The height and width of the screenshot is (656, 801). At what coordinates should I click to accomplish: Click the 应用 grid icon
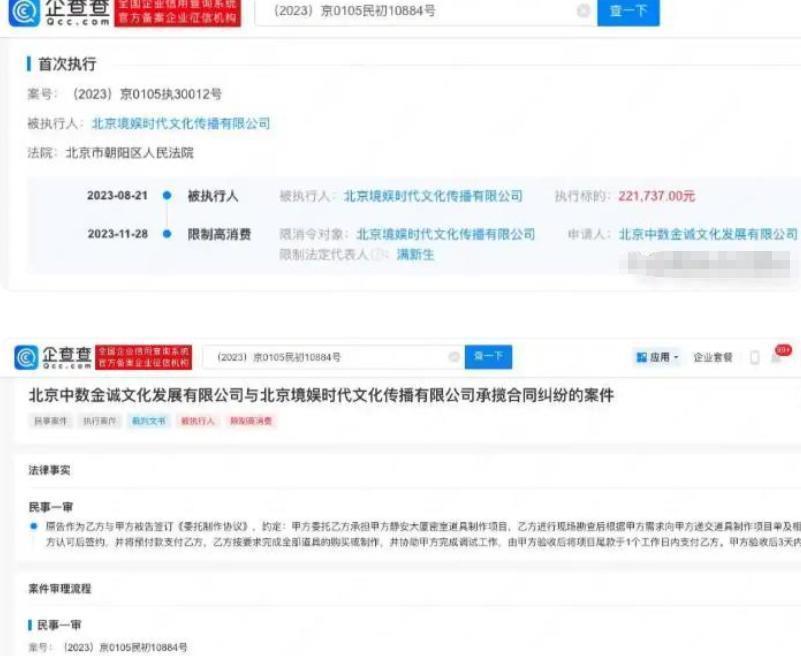(x=642, y=358)
